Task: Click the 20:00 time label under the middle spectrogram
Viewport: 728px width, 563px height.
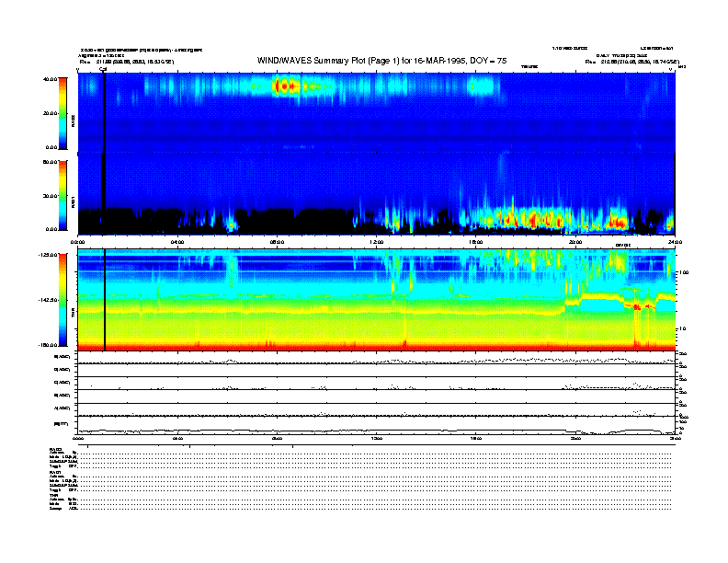Action: tap(575, 242)
